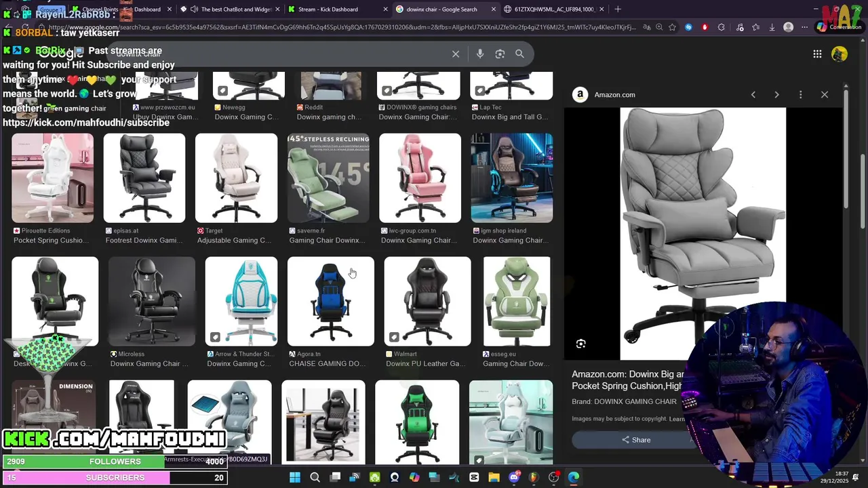This screenshot has width=868, height=488.
Task: Open CapCut from the taskbar
Action: click(x=474, y=477)
